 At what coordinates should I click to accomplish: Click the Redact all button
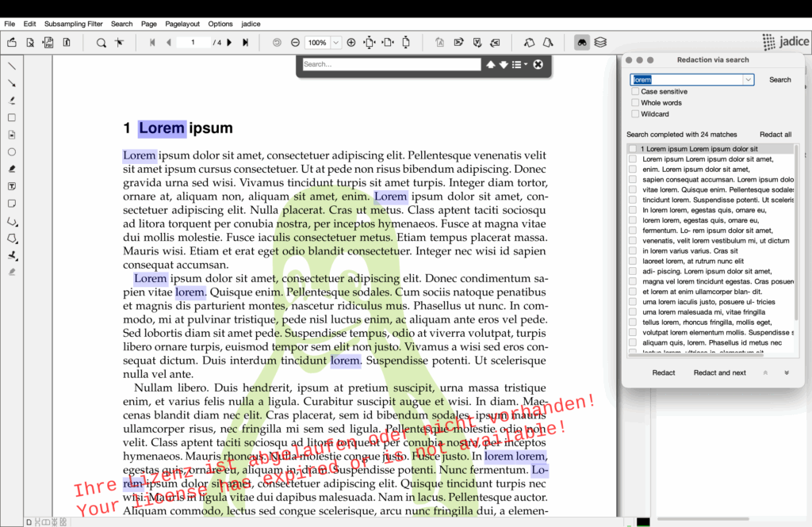pyautogui.click(x=775, y=135)
